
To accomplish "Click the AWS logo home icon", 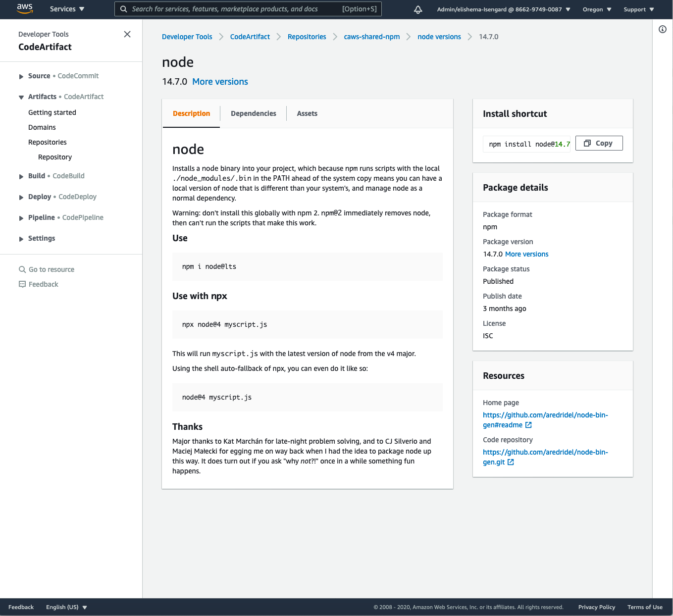I will [25, 9].
